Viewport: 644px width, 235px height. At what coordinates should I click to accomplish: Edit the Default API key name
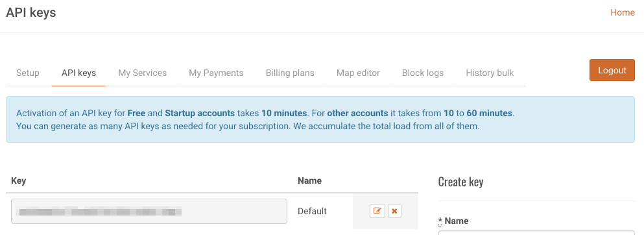coord(377,211)
